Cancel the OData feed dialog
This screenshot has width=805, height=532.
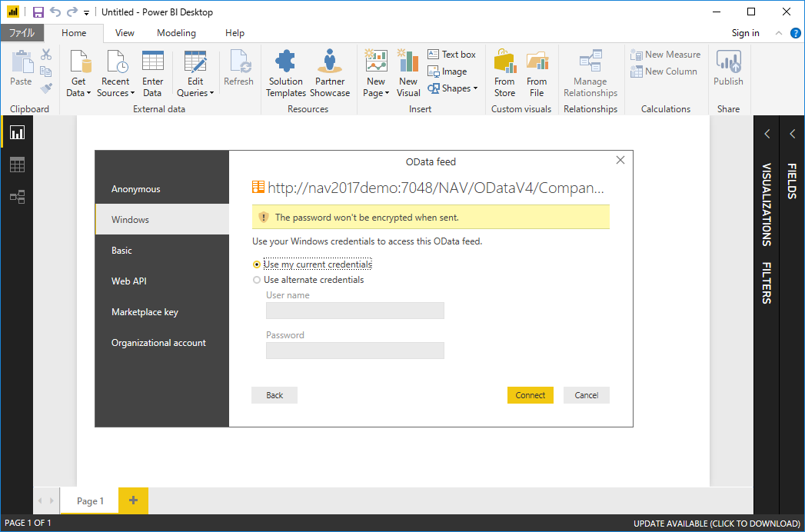pyautogui.click(x=587, y=395)
